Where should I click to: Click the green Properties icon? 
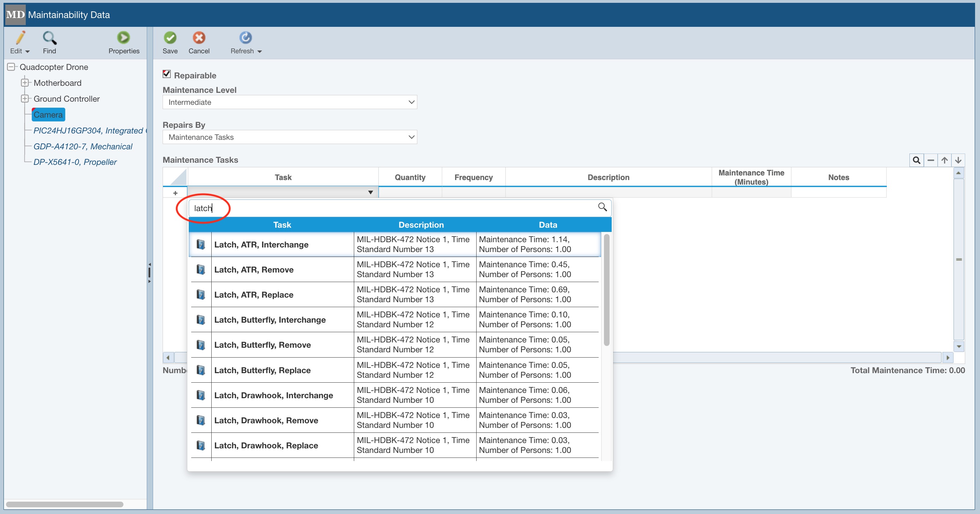point(123,37)
